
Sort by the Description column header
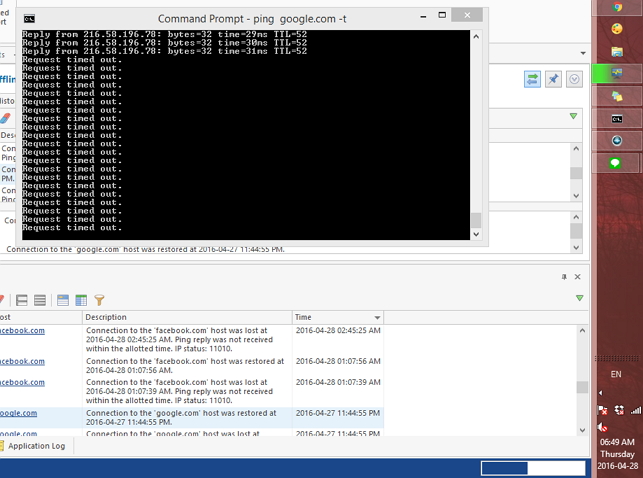point(187,317)
